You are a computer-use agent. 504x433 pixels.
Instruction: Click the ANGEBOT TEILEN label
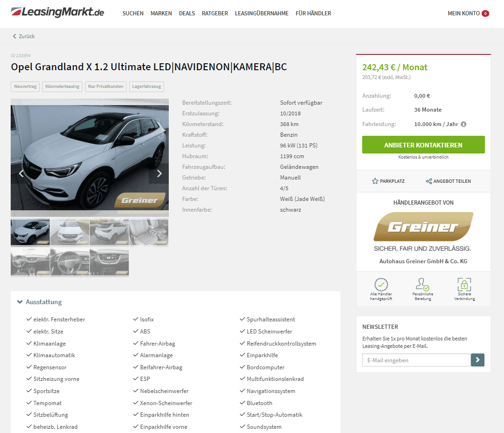click(x=452, y=181)
